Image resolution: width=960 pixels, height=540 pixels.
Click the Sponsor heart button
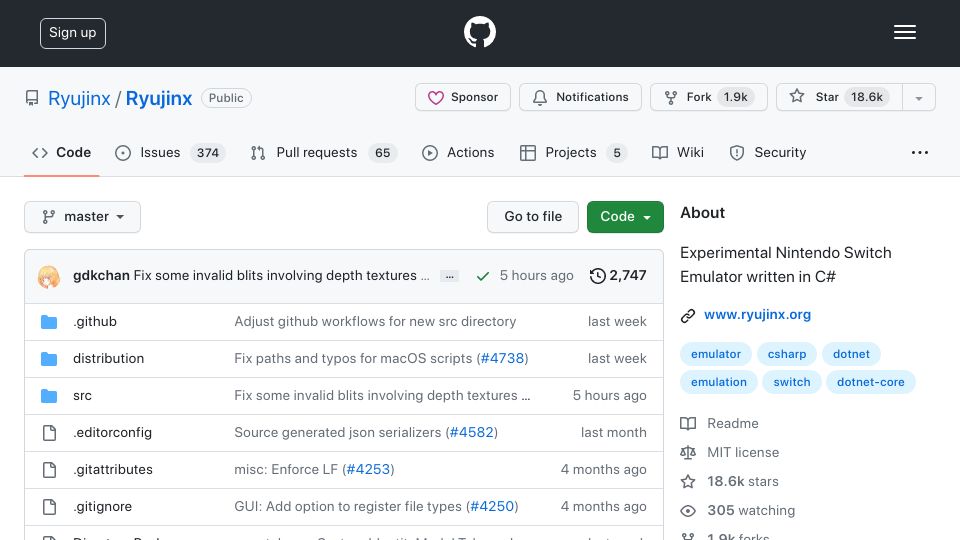463,97
